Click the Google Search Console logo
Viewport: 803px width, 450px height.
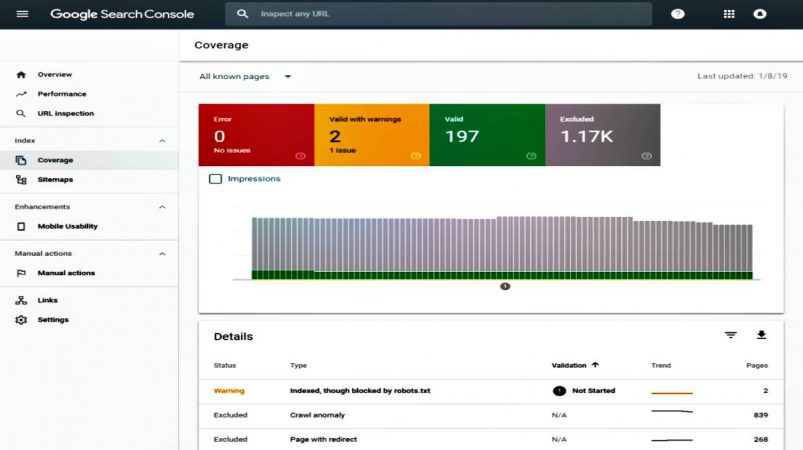tap(122, 14)
